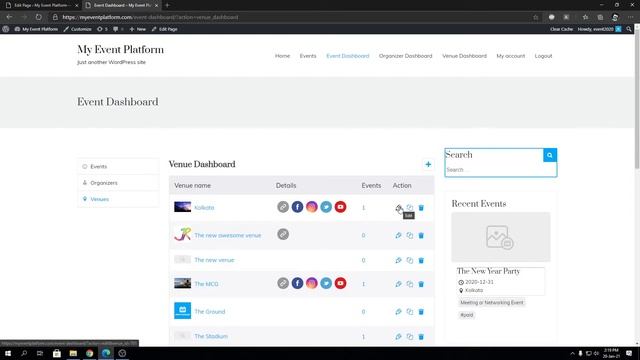
Task: Open the Recent Events placeholder image
Action: pos(500,237)
